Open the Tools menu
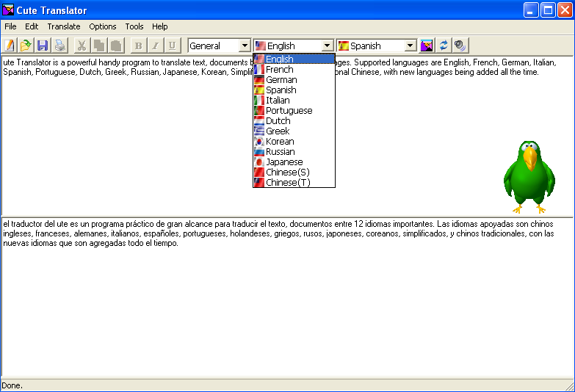The width and height of the screenshot is (575, 392). click(134, 26)
